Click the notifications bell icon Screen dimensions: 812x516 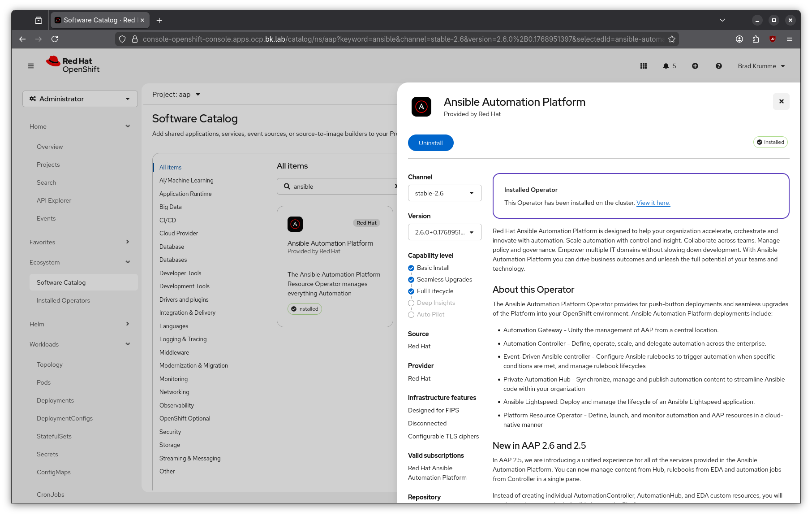666,66
